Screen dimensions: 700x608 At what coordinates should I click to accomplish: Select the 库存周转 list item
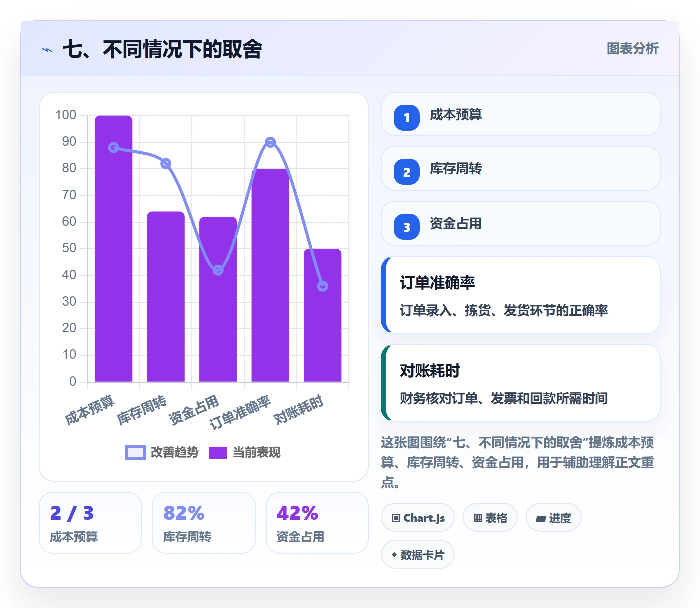(x=521, y=168)
